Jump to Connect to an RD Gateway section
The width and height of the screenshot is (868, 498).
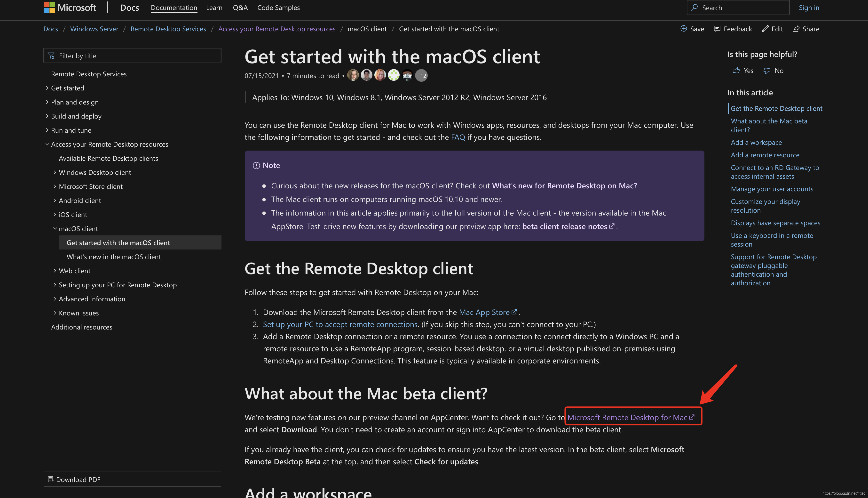tap(775, 172)
